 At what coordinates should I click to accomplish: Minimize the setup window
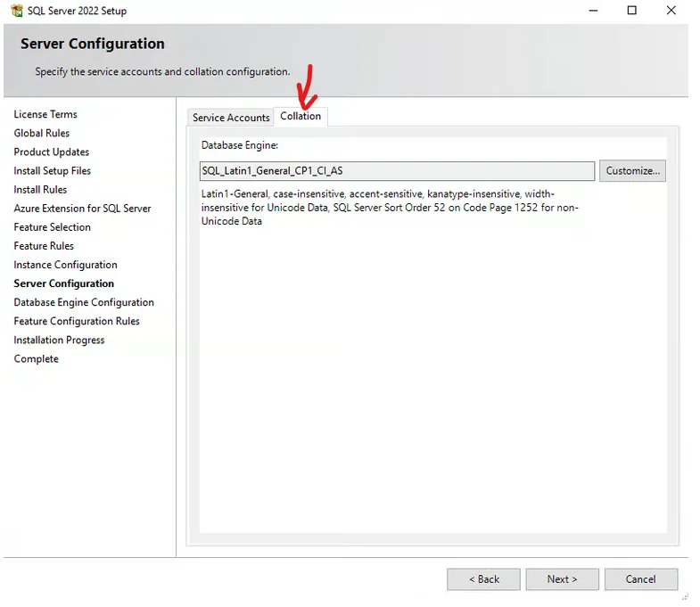pos(593,11)
